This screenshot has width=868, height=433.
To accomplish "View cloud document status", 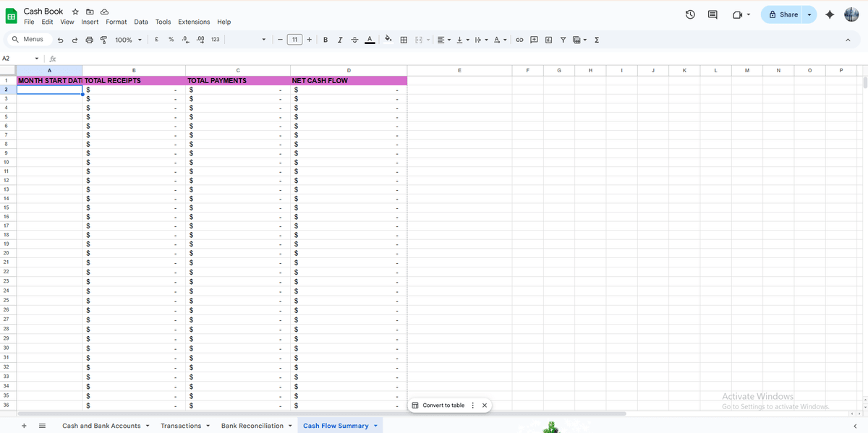I will (104, 12).
